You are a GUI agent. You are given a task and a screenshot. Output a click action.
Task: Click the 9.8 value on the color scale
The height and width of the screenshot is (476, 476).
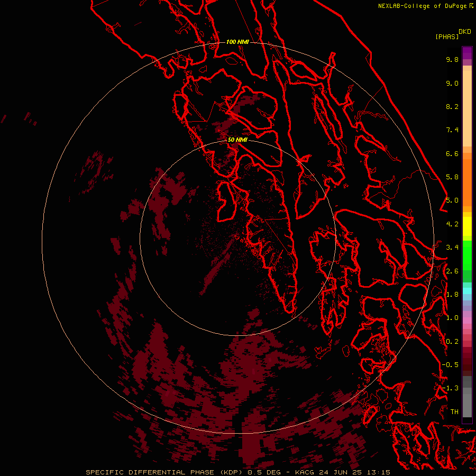452,59
